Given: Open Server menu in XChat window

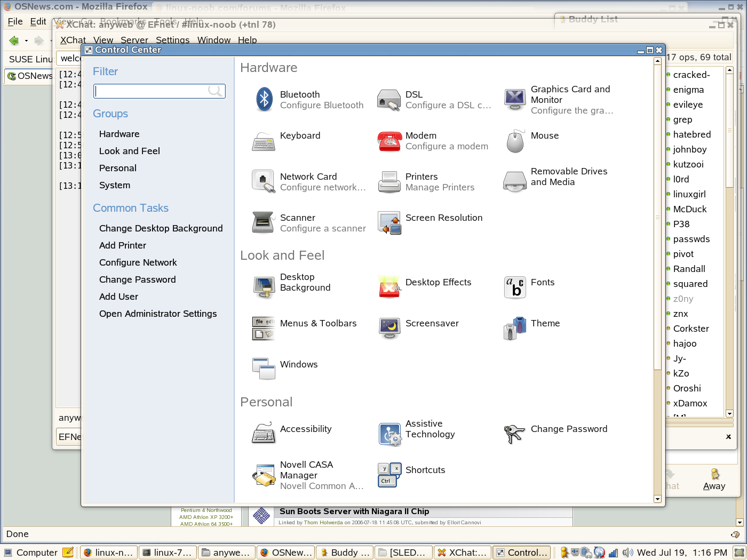Looking at the screenshot, I should (x=134, y=40).
